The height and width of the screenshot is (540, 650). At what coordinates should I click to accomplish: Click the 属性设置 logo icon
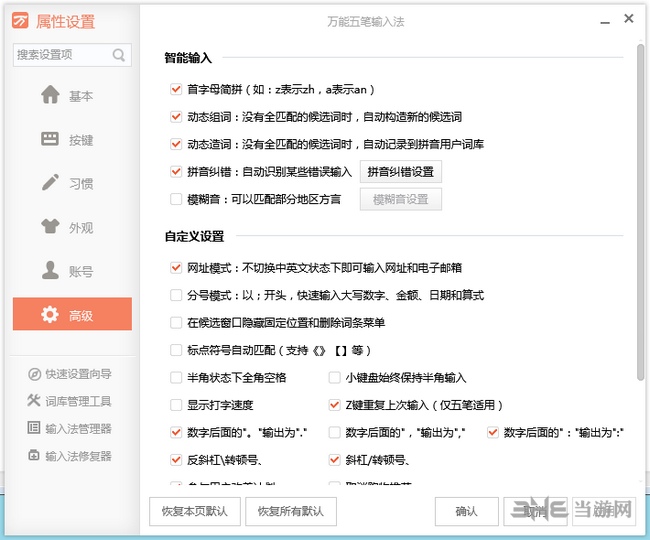(20, 20)
